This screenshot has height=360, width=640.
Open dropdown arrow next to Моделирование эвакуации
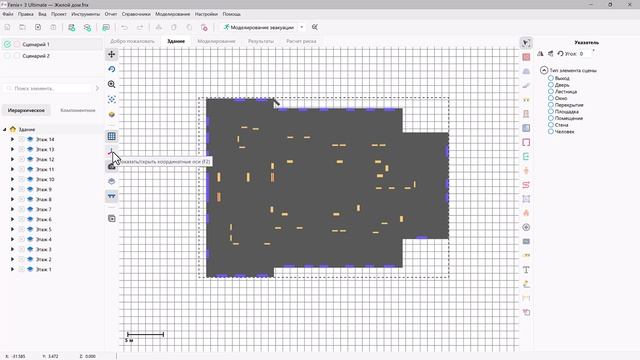(302, 27)
